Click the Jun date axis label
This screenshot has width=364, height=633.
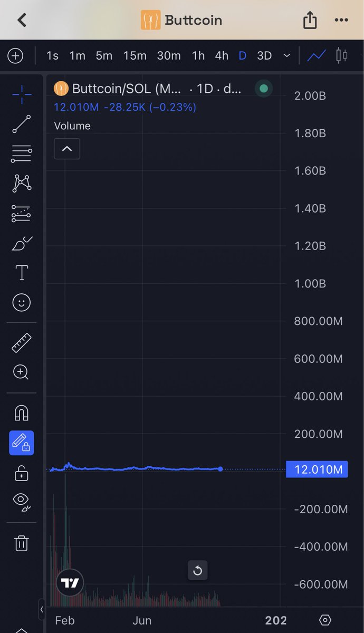click(x=142, y=620)
